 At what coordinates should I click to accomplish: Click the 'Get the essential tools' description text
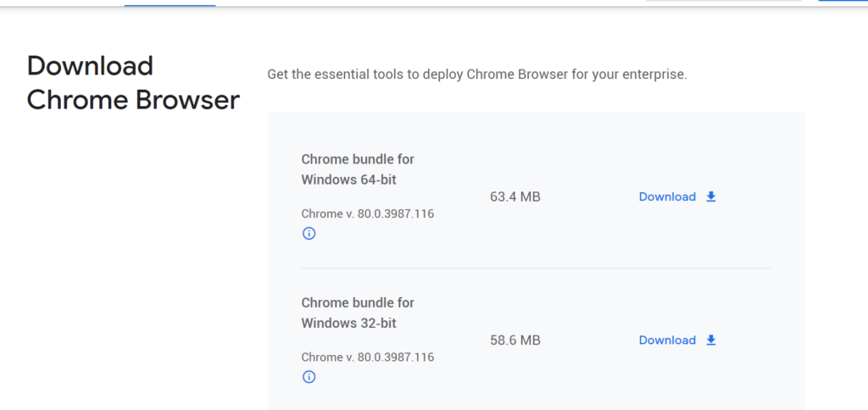(476, 75)
